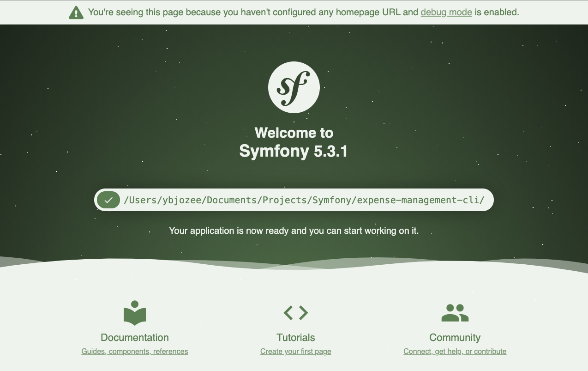The height and width of the screenshot is (371, 588).
Task: Open Guides, components, references link
Action: pyautogui.click(x=135, y=352)
